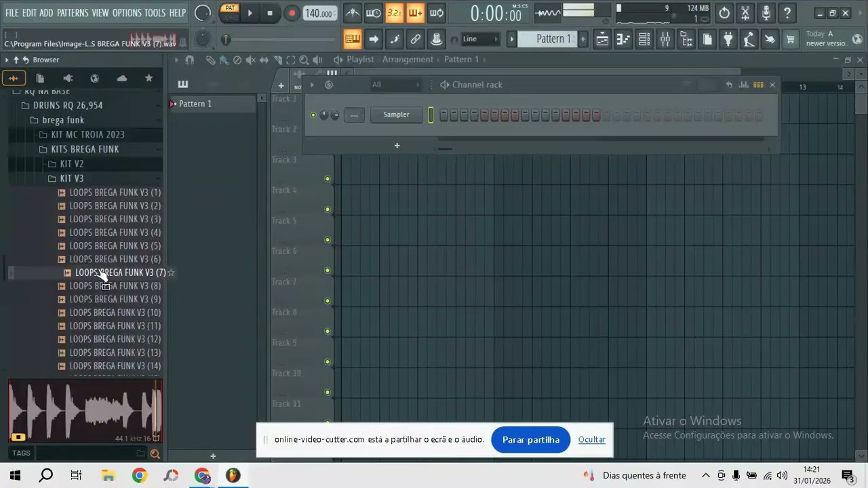Viewport: 868px width, 488px height.
Task: Toggle the recording countdown button
Action: pos(395,13)
